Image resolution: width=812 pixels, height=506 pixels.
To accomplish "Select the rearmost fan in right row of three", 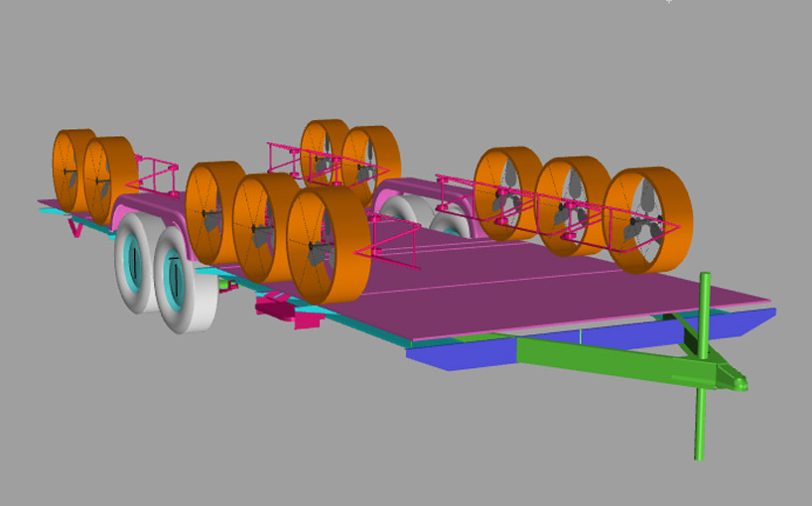I will [506, 193].
